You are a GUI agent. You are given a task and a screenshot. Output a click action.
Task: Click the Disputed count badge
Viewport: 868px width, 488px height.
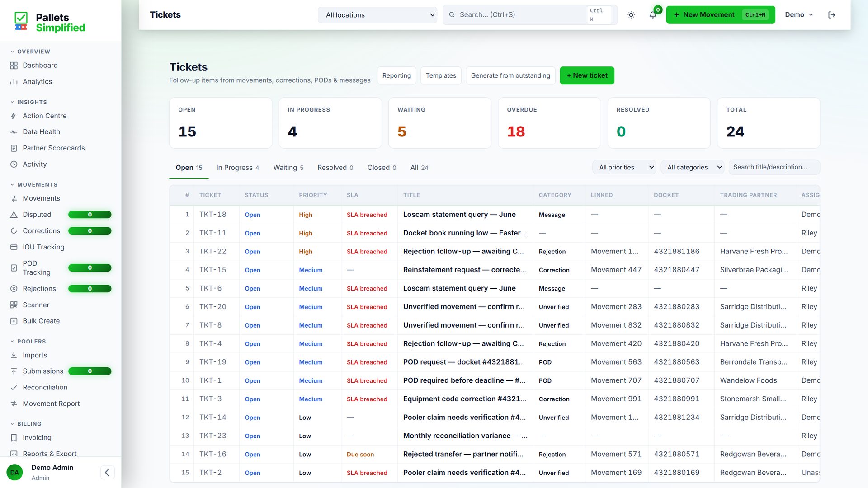[90, 215]
